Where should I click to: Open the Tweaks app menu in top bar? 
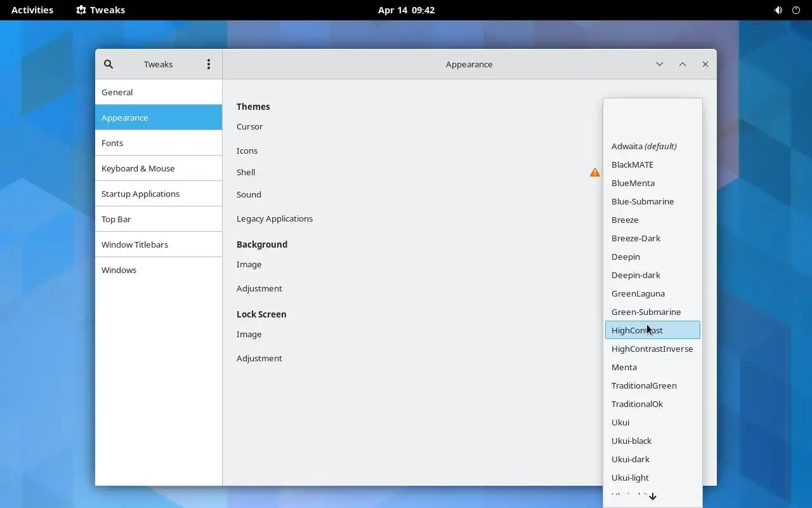click(x=100, y=10)
